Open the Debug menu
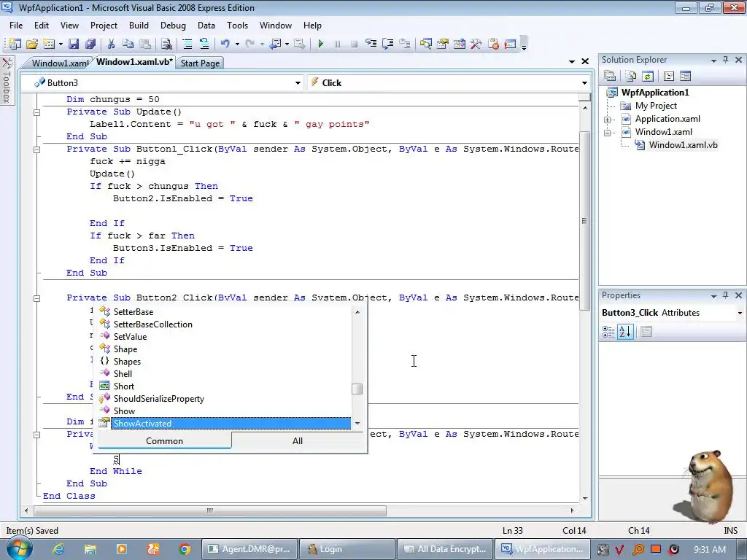Image resolution: width=747 pixels, height=560 pixels. point(173,26)
